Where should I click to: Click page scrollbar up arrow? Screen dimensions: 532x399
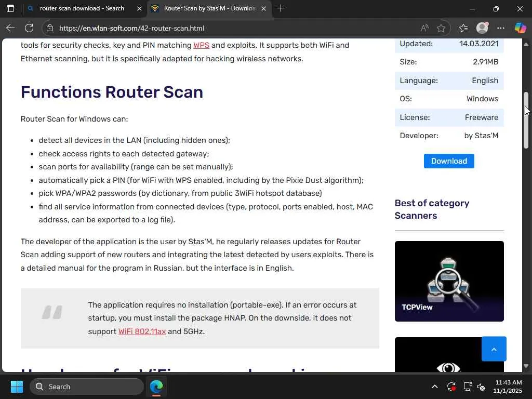point(526,45)
